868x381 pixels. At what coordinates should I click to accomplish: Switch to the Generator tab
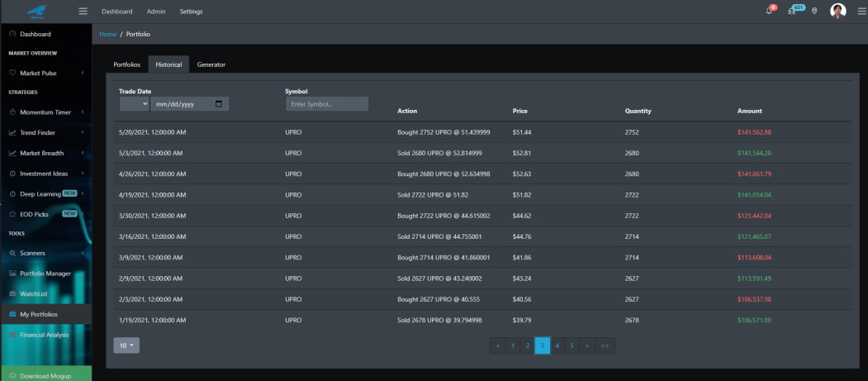211,64
